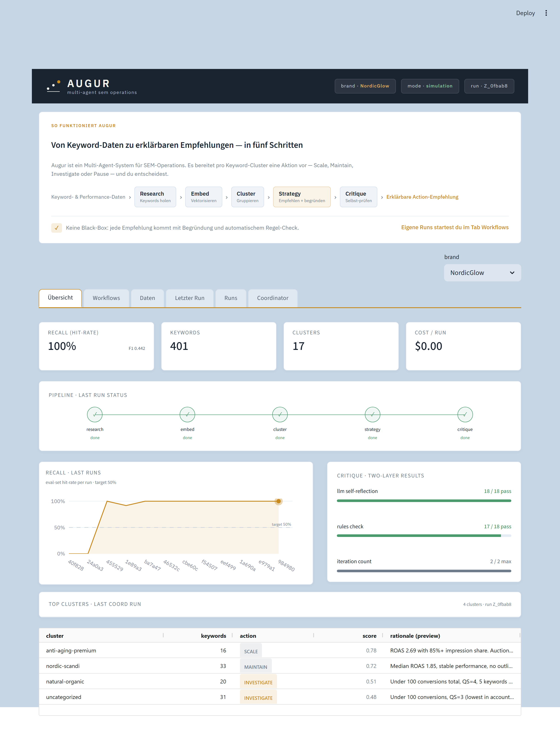Click the 40f828 run label on chart axis

pos(76,565)
